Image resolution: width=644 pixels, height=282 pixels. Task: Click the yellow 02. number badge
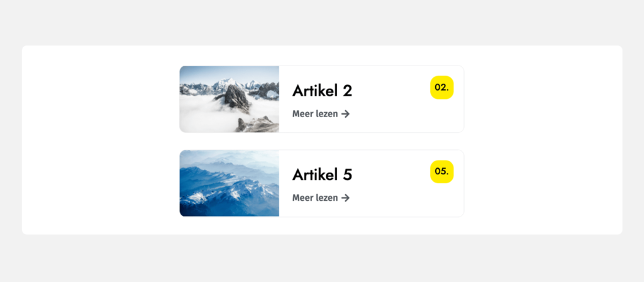tap(441, 87)
